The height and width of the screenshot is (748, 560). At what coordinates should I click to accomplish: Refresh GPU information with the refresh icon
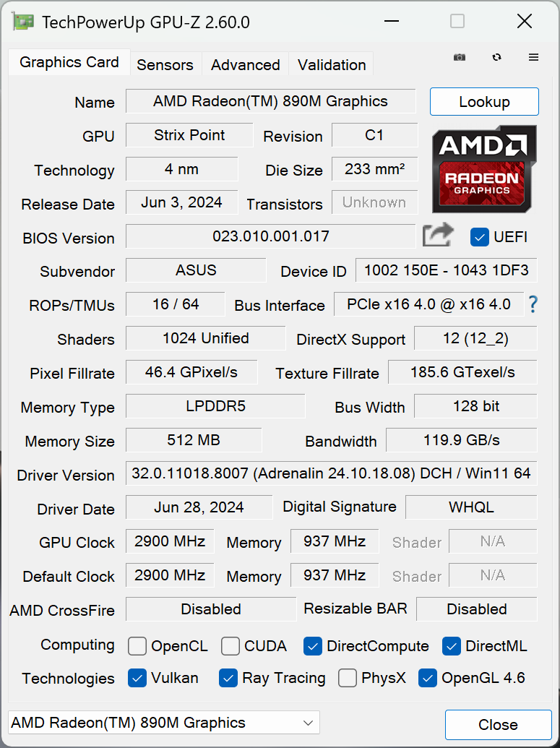coord(496,57)
